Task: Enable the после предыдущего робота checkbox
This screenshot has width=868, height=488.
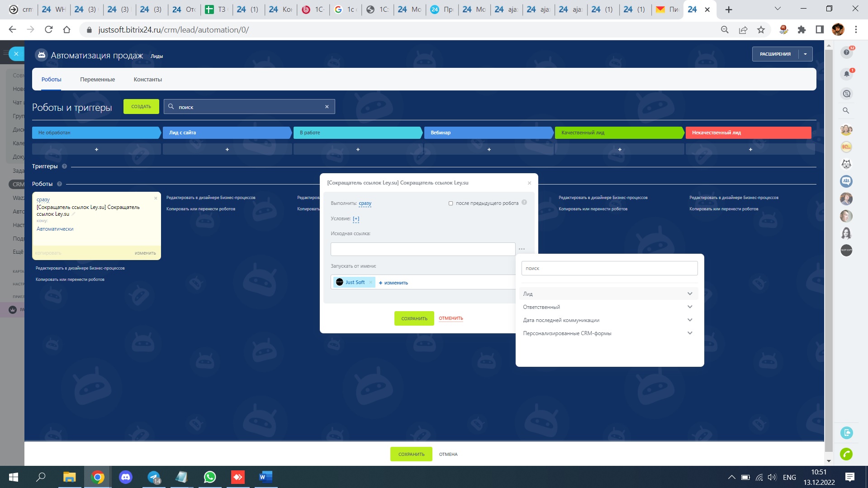Action: (451, 204)
